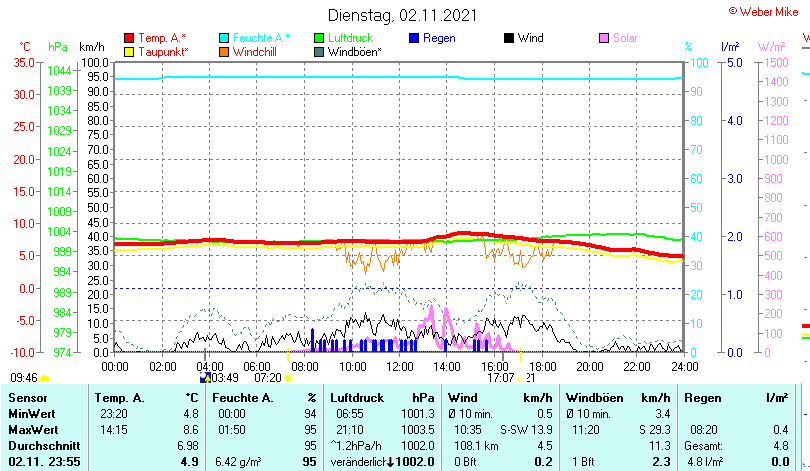Click the pink Solar legend swatch
The width and height of the screenshot is (810, 471).
(604, 38)
